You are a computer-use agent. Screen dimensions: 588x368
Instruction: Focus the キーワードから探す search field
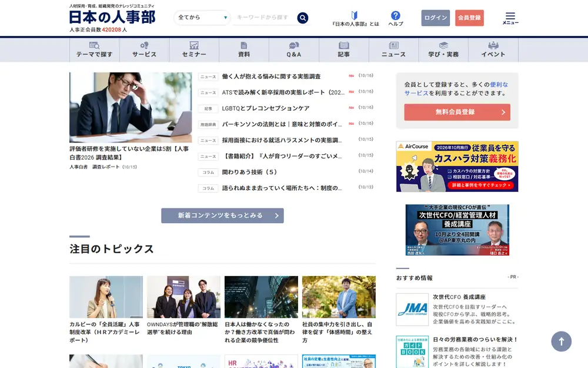point(264,18)
